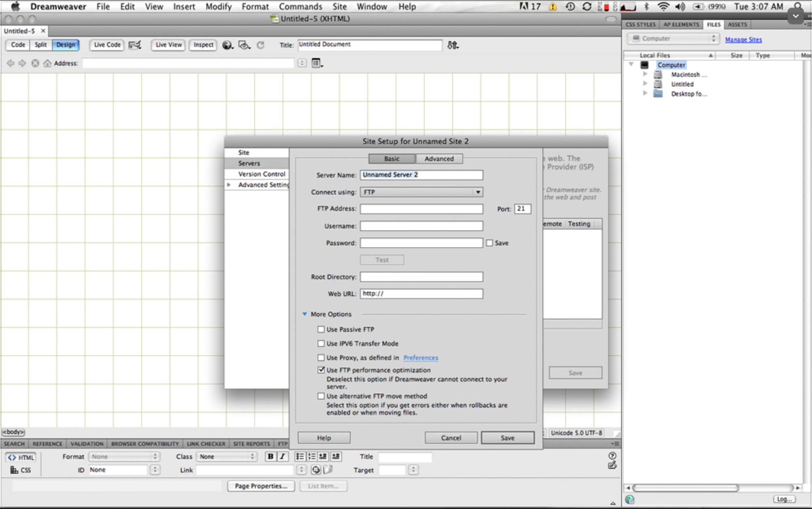Screen dimensions: 812x509
Task: Expand the Macintosh drive tree item
Action: [x=645, y=74]
